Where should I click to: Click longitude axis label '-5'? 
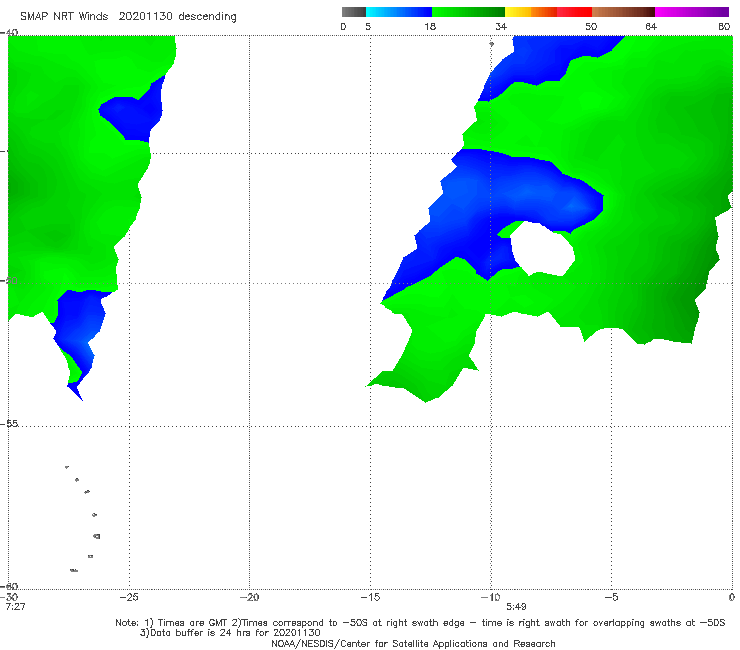(611, 597)
